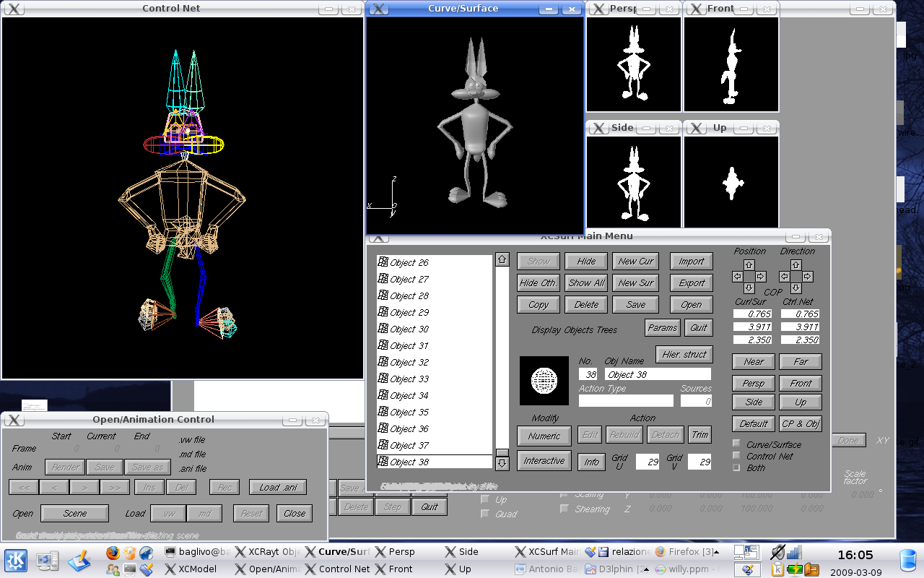This screenshot has width=924, height=578.
Task: Click the Numeric modify button
Action: (544, 436)
